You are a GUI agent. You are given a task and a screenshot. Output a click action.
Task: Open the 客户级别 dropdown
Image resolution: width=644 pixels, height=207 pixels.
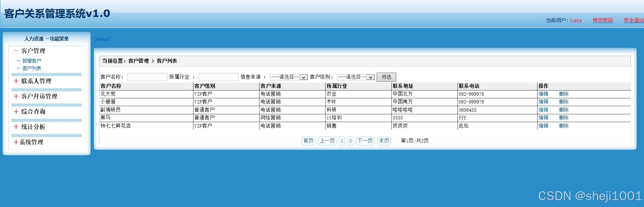click(x=356, y=77)
